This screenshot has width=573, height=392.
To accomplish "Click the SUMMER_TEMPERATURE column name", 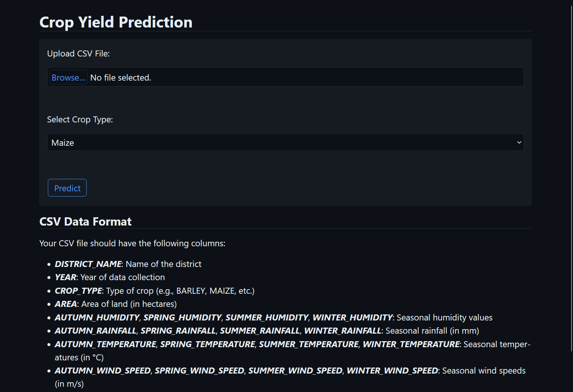I will coord(308,344).
